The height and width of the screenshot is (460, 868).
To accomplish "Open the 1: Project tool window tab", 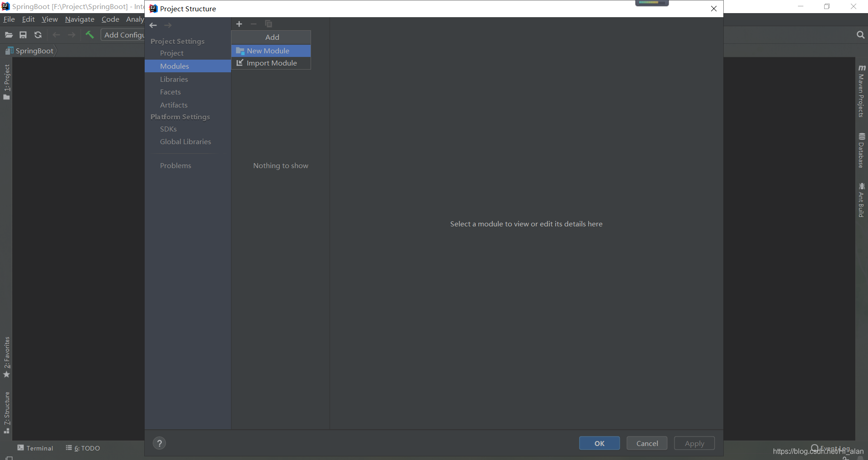I will (6, 82).
